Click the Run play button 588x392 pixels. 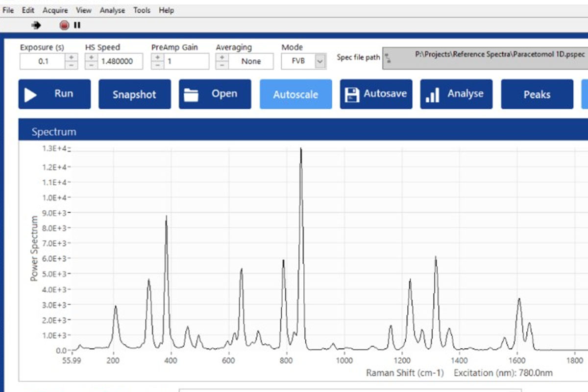tap(54, 94)
